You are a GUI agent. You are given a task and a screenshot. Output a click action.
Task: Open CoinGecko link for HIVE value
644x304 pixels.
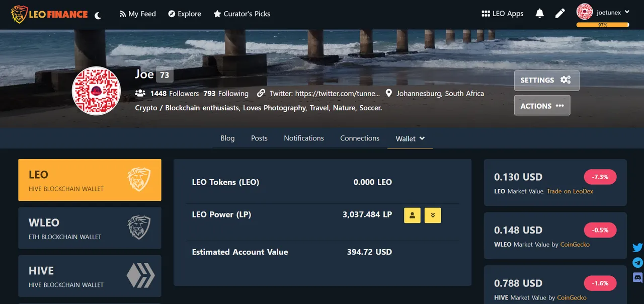click(x=572, y=297)
